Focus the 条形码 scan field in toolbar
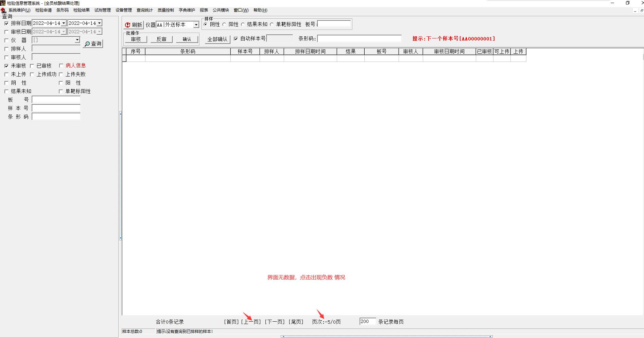This screenshot has width=644, height=338. click(360, 39)
